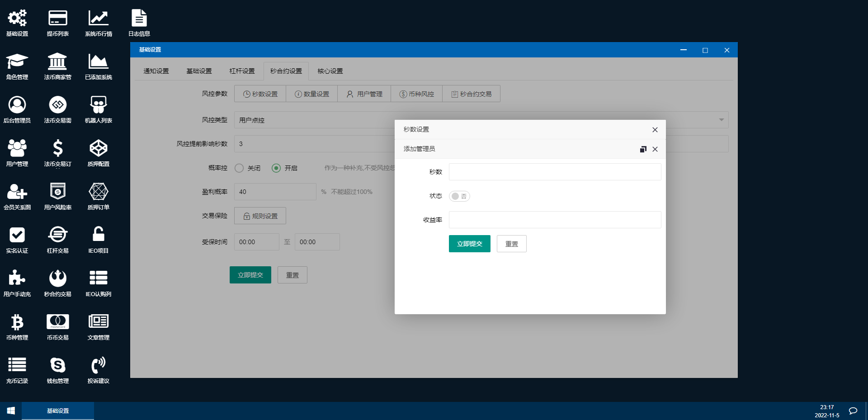The width and height of the screenshot is (868, 420).
Task: Toggle the 状态 switch in dialog
Action: click(x=459, y=196)
